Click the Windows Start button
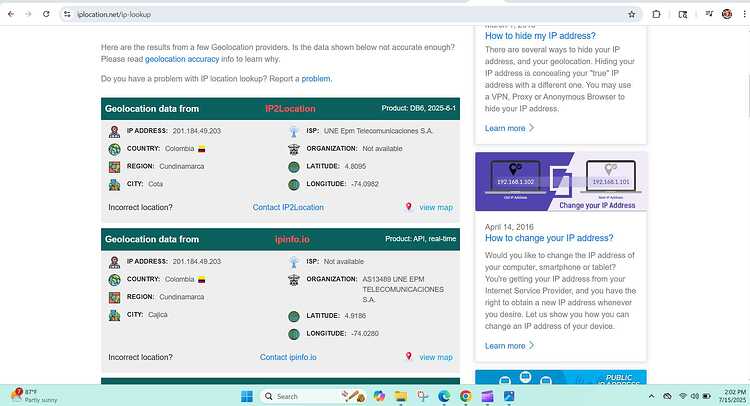This screenshot has width=750, height=406. [247, 396]
